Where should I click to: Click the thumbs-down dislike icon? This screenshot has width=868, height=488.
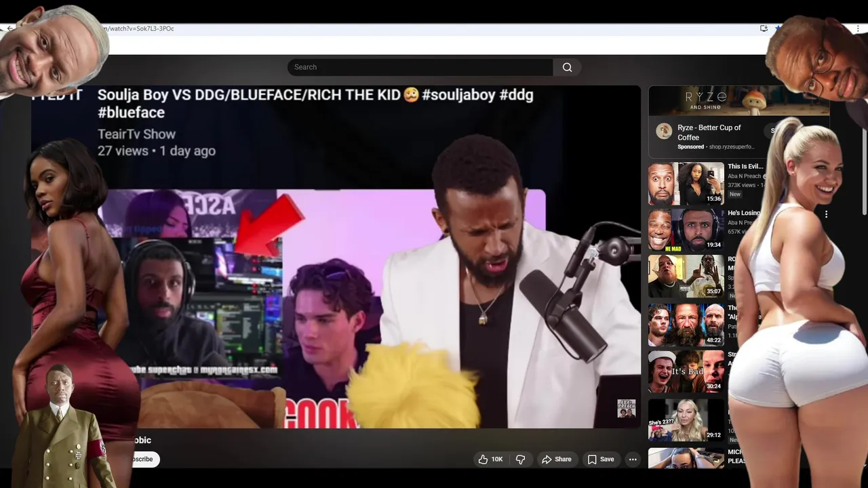521,459
